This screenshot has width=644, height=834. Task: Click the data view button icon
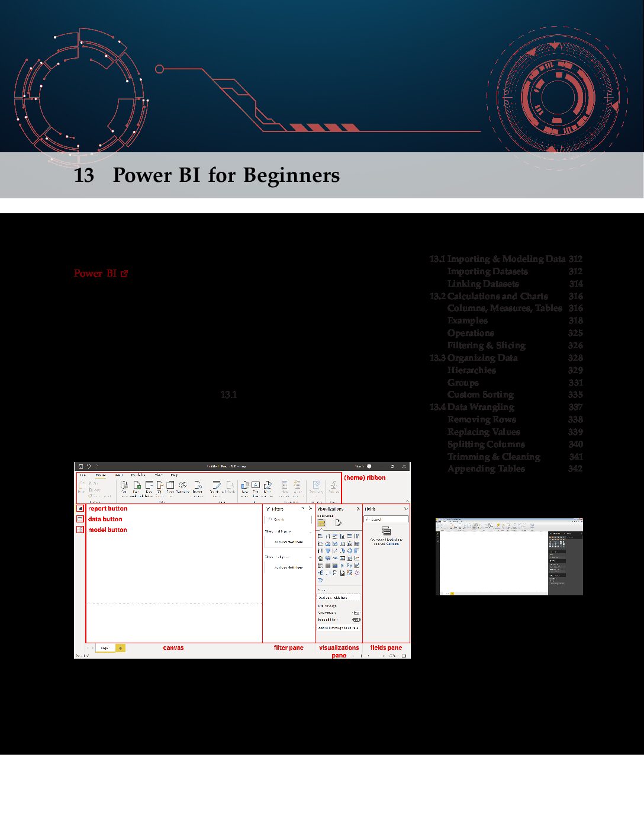click(80, 519)
